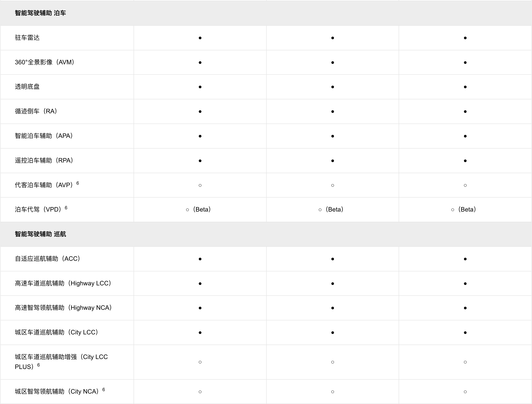
Task: Click the 智能驾驶辅助 泊车 section header
Action: click(x=40, y=13)
